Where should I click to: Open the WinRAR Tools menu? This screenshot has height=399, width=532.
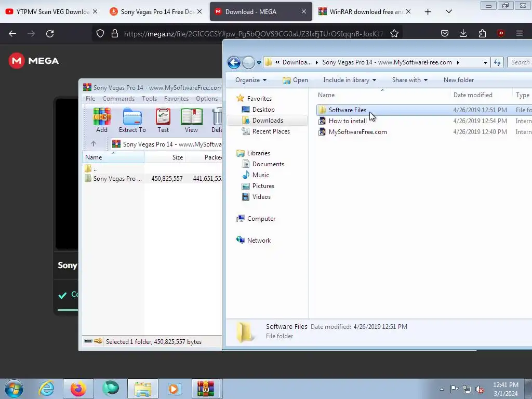click(149, 99)
